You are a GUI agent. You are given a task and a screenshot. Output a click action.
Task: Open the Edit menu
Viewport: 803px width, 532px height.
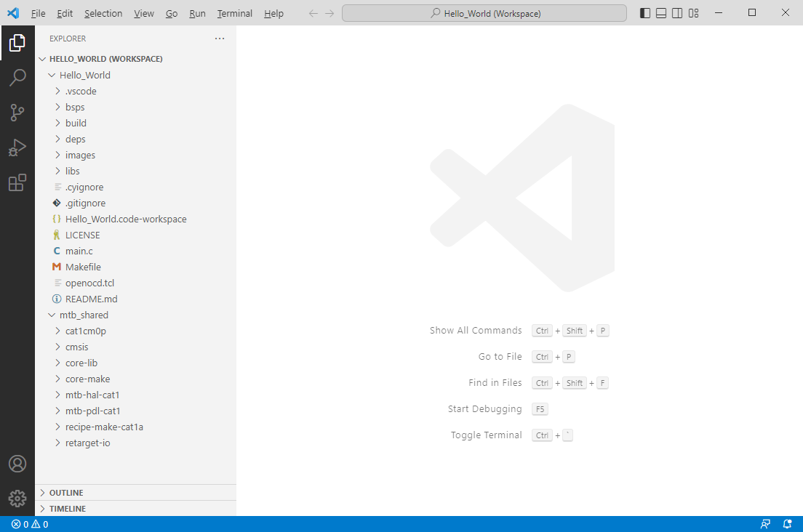pos(65,13)
